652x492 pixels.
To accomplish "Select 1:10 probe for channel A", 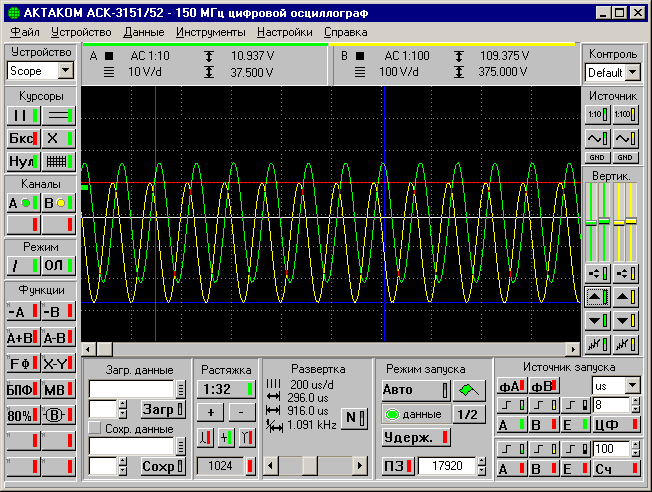I will click(598, 114).
